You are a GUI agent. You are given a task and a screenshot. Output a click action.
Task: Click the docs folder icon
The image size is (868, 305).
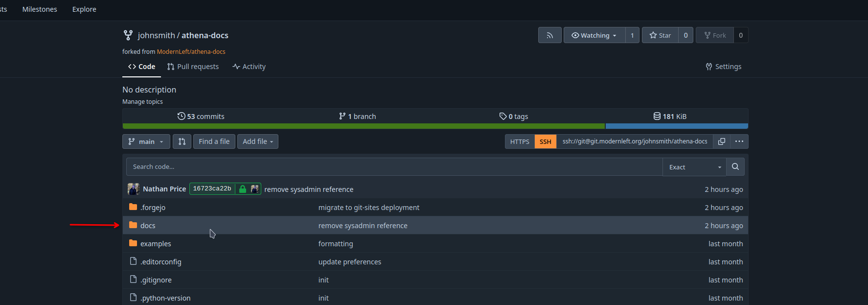[x=133, y=225]
